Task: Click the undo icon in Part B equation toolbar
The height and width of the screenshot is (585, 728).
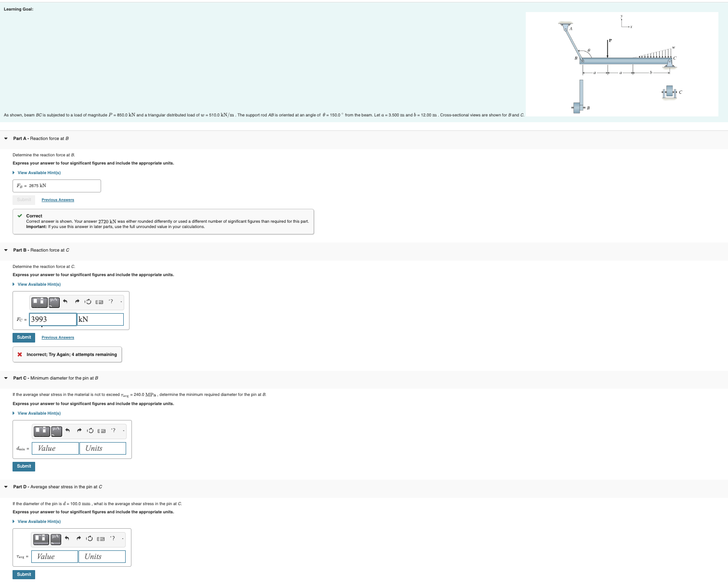Action: [65, 301]
